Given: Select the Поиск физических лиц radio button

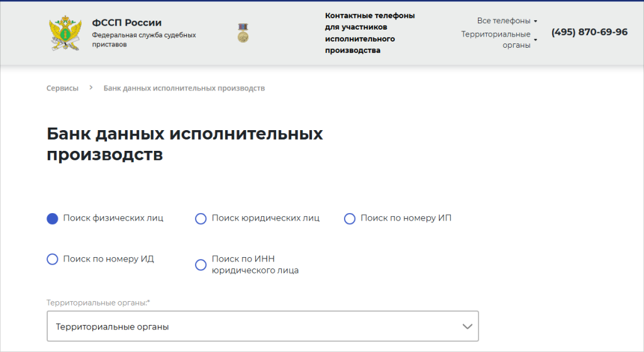Looking at the screenshot, I should coord(53,219).
